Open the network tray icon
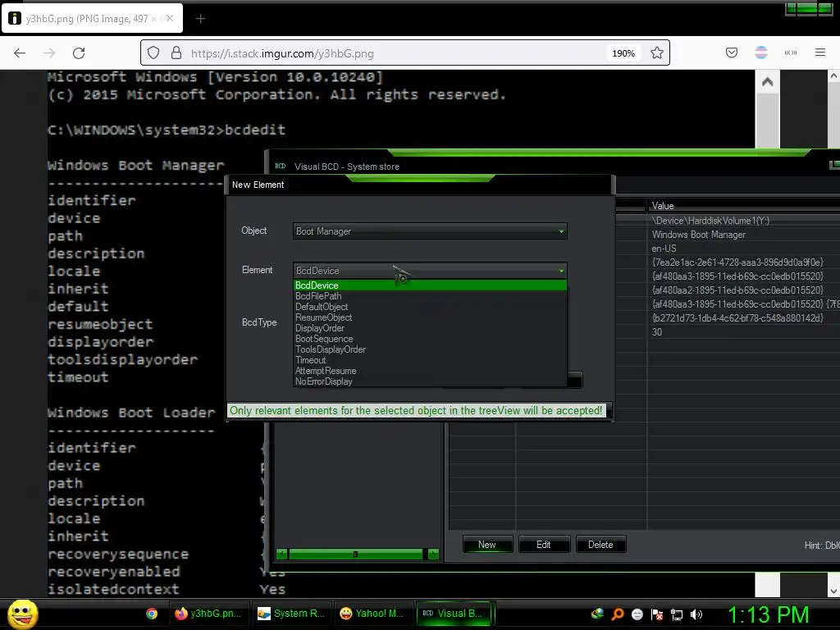The width and height of the screenshot is (840, 630). [x=677, y=614]
